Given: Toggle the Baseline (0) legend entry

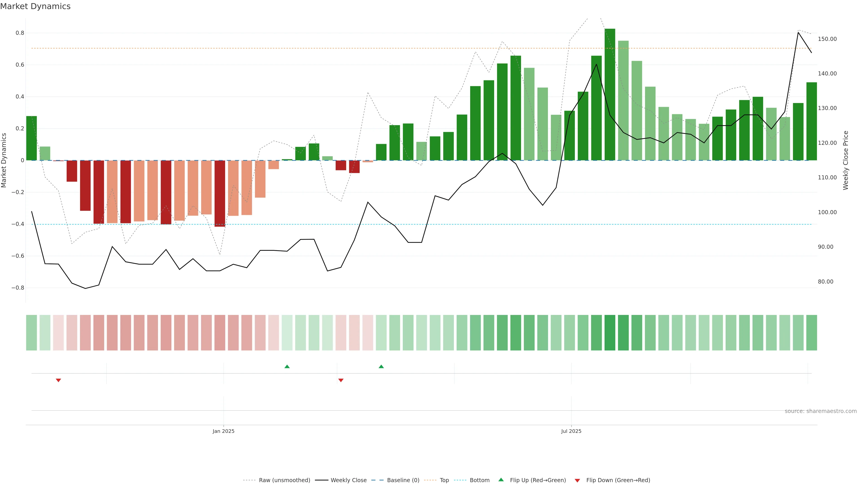Looking at the screenshot, I should click(x=403, y=480).
